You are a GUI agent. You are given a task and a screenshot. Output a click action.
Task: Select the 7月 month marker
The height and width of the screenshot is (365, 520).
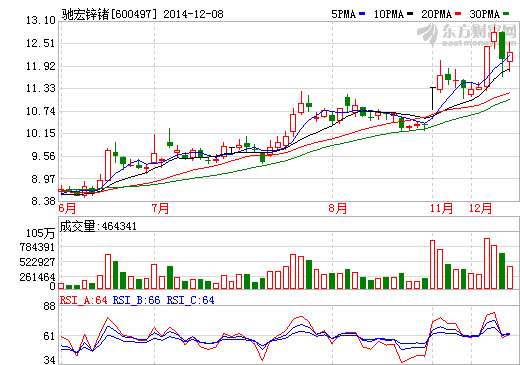[x=160, y=209]
